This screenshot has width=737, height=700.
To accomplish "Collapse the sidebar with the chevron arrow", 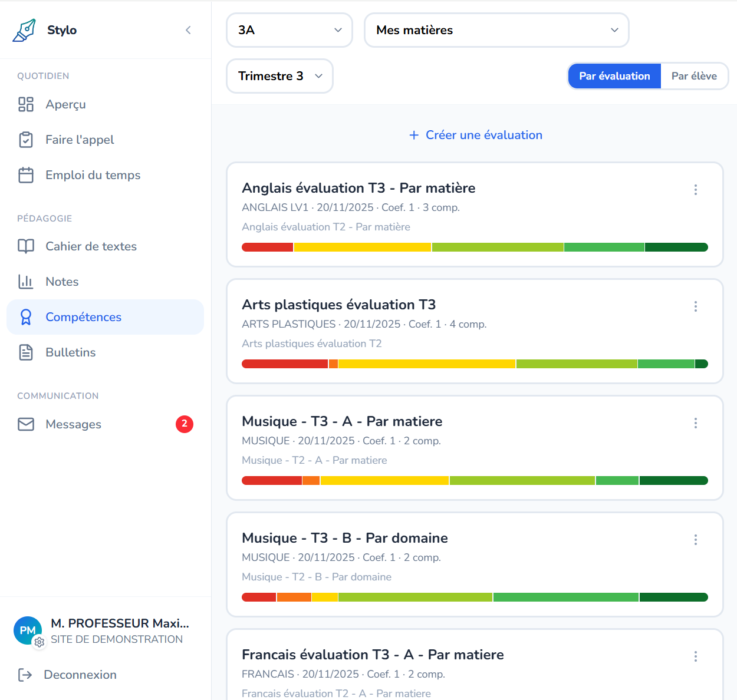I will [x=188, y=30].
